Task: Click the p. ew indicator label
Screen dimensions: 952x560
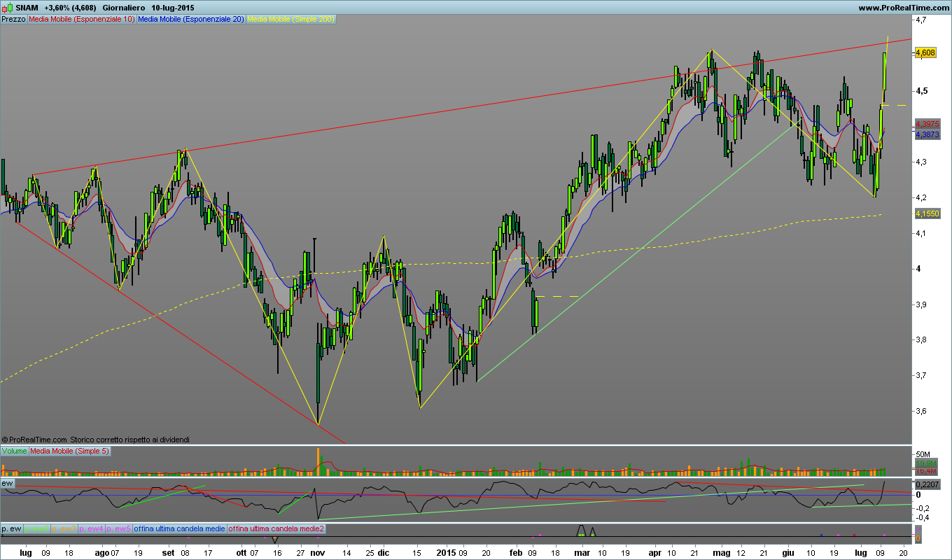Action: coord(12,528)
